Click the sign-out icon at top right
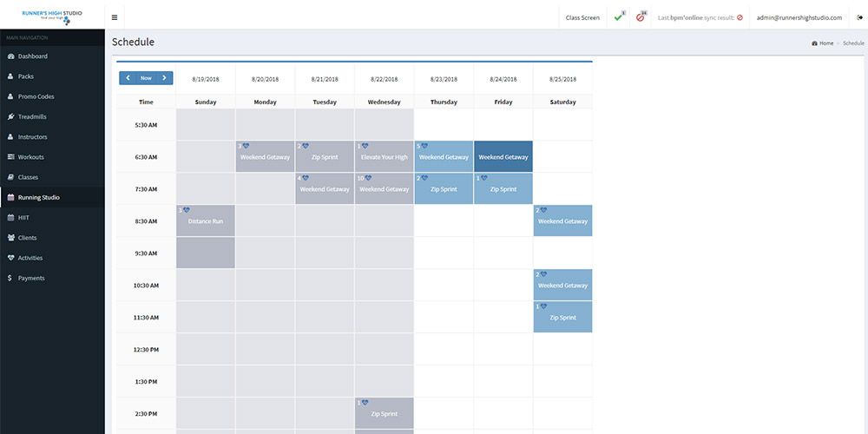Image resolution: width=868 pixels, height=434 pixels. [x=859, y=17]
